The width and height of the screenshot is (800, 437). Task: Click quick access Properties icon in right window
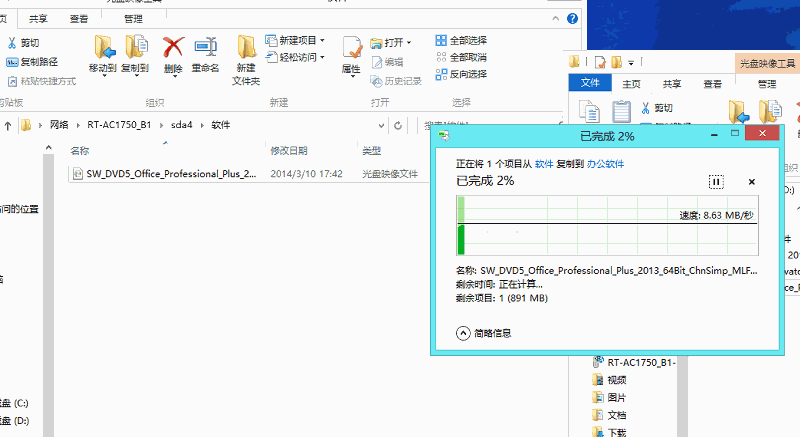600,63
